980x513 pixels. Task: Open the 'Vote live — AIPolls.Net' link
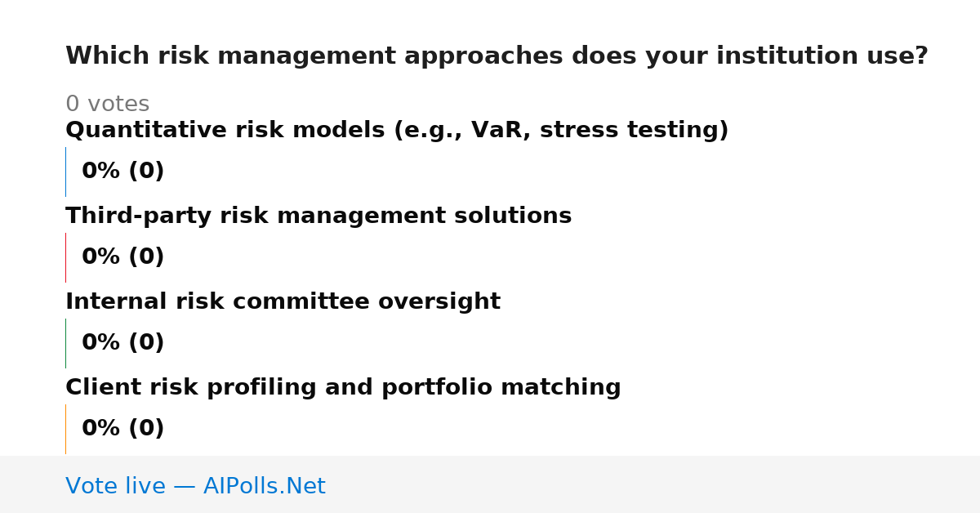click(195, 487)
